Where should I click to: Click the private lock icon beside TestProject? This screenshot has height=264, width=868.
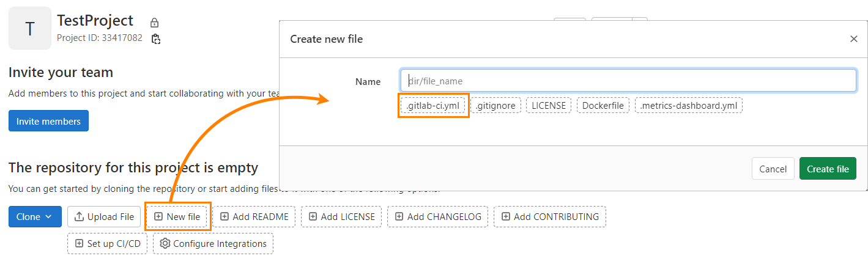coord(155,23)
